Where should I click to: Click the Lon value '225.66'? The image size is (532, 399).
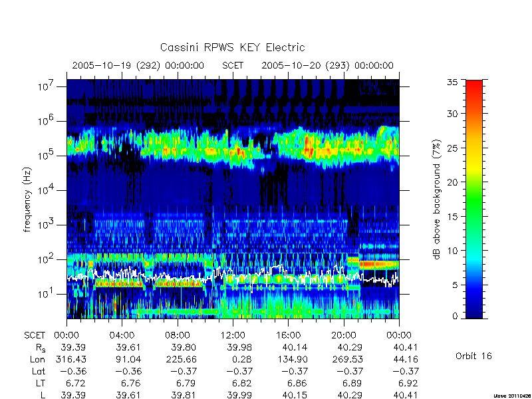[x=182, y=359]
